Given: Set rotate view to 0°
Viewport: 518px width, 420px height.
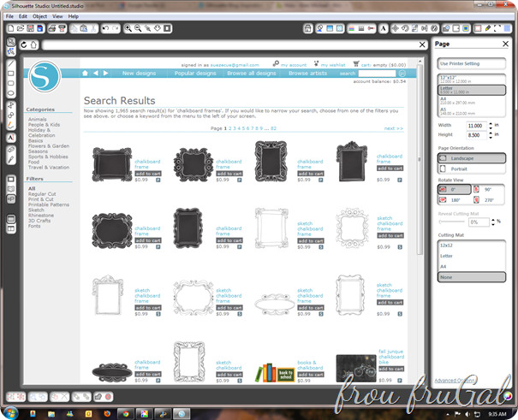Looking at the screenshot, I should (x=455, y=189).
